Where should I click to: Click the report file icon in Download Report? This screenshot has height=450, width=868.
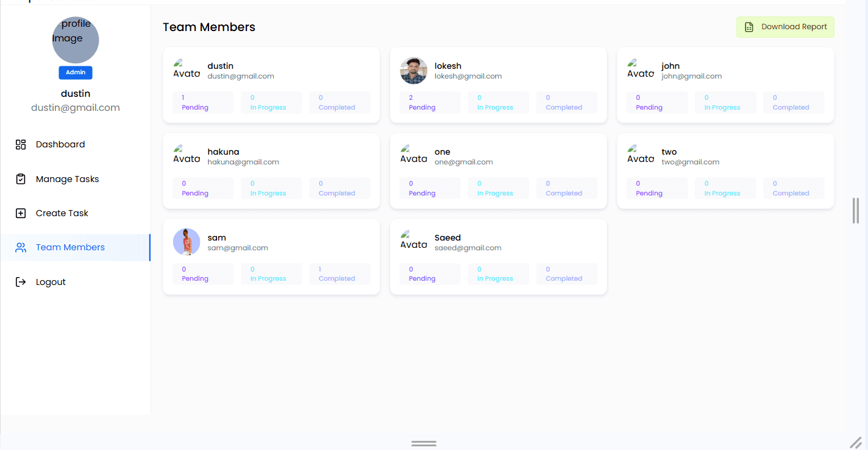(749, 27)
